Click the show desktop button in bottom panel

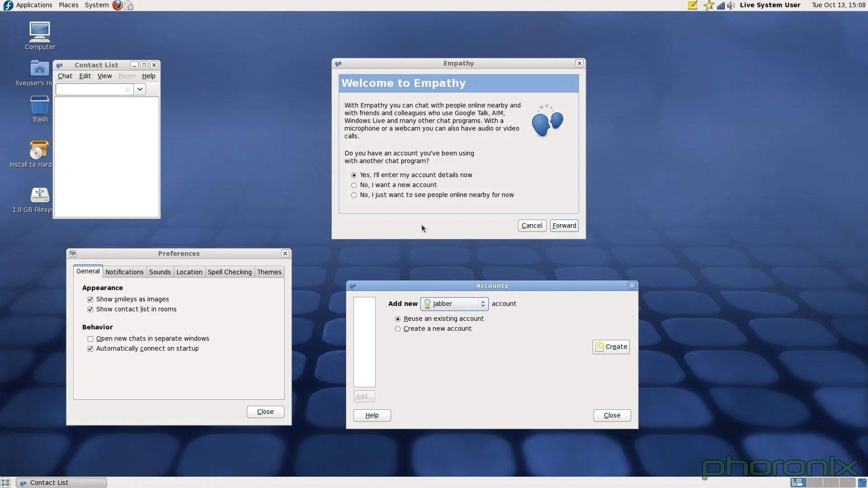pos(5,483)
